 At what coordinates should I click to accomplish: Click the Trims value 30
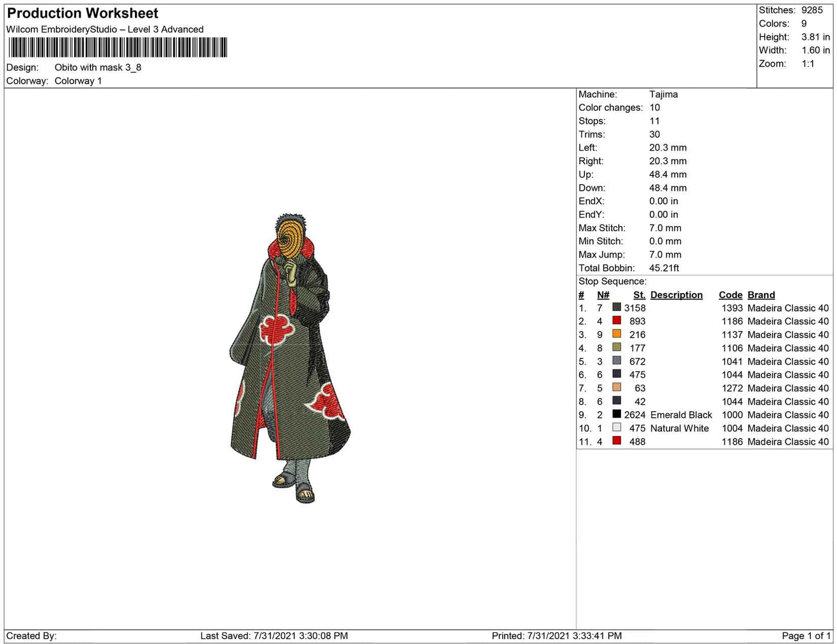[x=655, y=134]
